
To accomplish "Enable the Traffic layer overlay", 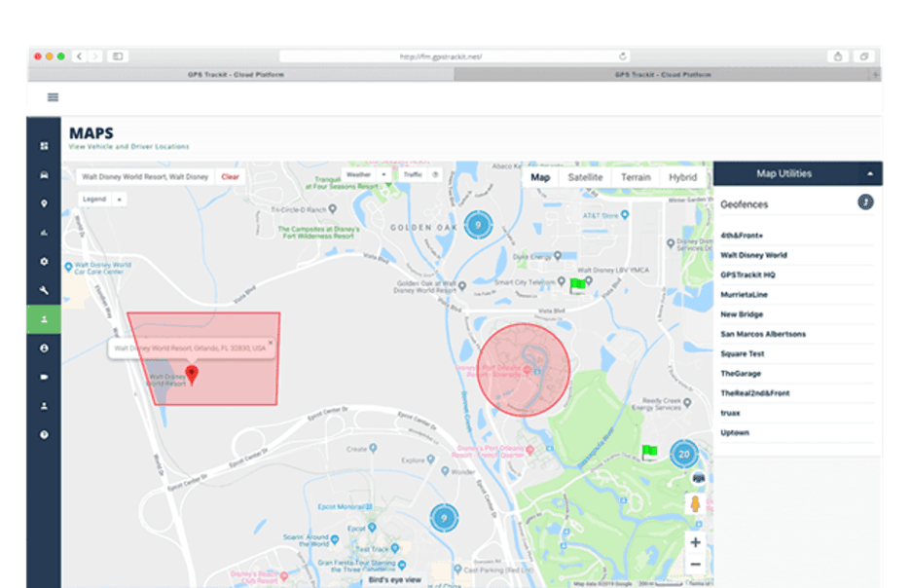I will pyautogui.click(x=413, y=174).
